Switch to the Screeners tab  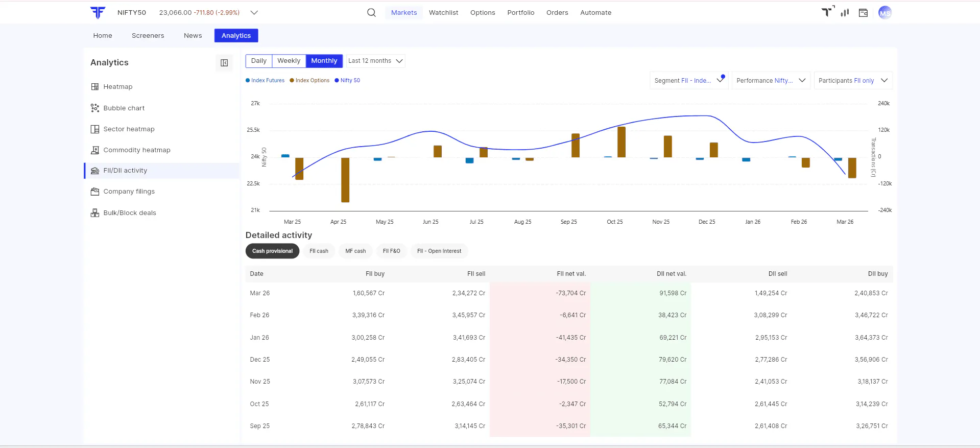pos(148,36)
